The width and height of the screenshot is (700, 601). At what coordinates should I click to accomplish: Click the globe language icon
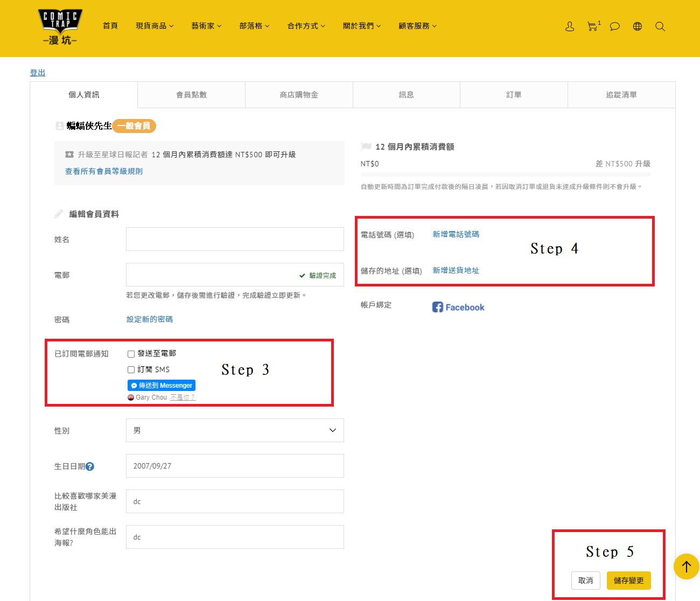click(x=638, y=26)
